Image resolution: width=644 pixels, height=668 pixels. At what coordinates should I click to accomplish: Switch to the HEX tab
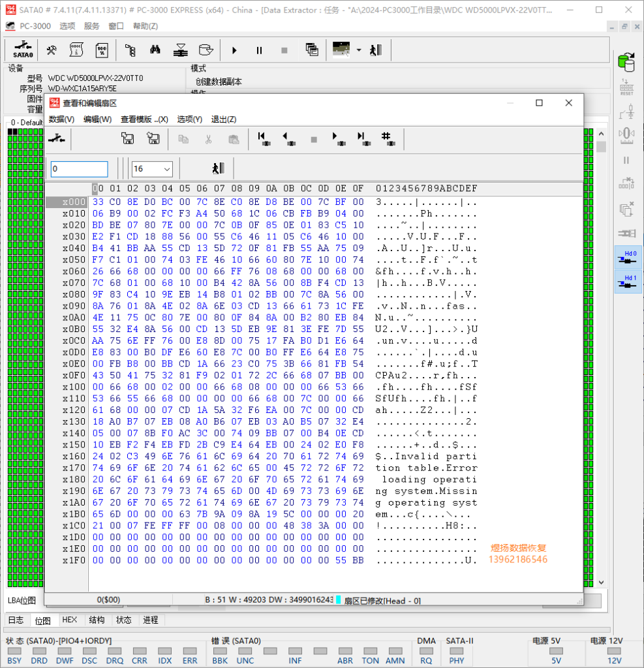point(69,620)
